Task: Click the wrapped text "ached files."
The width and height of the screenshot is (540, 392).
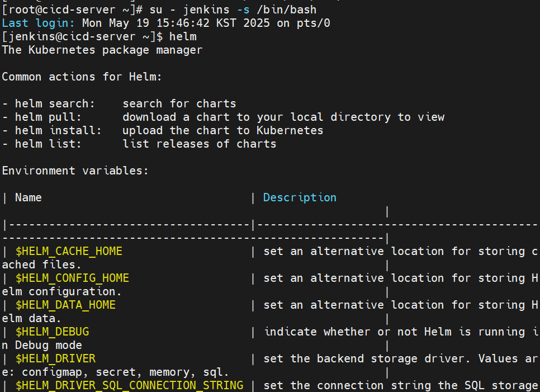Action: click(42, 265)
